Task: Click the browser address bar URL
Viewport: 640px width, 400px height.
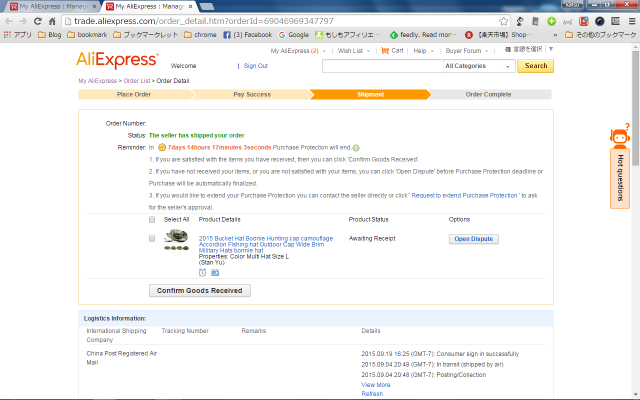Action: [204, 21]
